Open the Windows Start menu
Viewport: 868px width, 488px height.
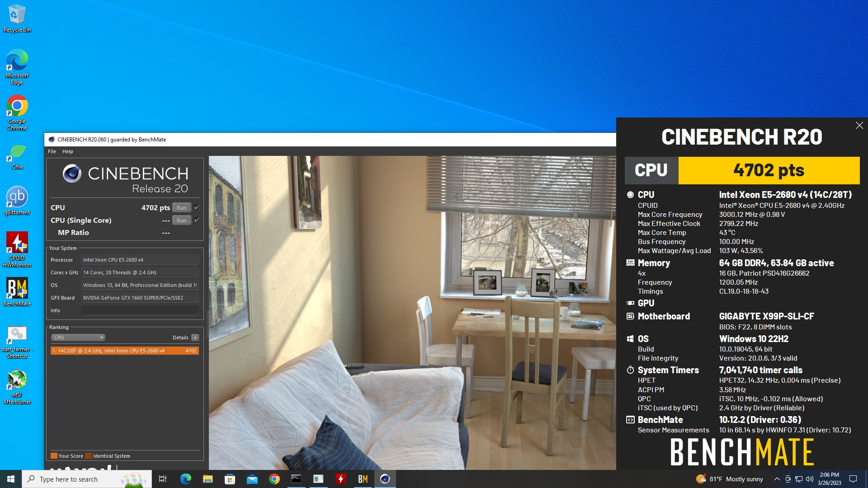[11, 479]
